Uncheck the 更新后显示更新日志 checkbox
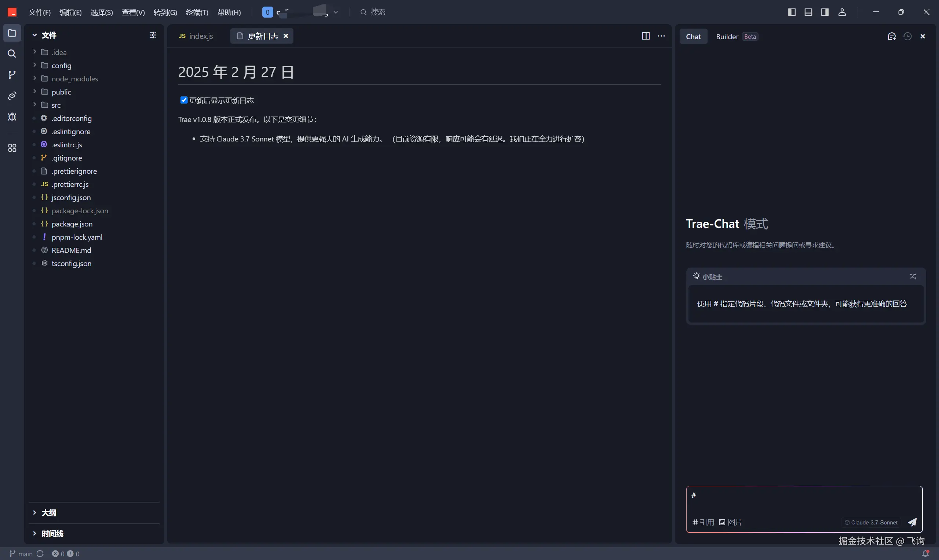939x560 pixels. tap(184, 100)
